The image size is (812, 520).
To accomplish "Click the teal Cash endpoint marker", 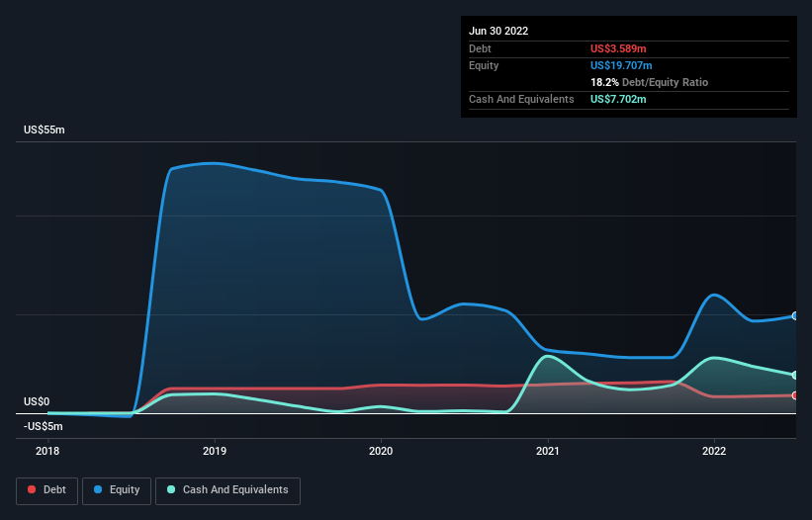I will pos(795,375).
